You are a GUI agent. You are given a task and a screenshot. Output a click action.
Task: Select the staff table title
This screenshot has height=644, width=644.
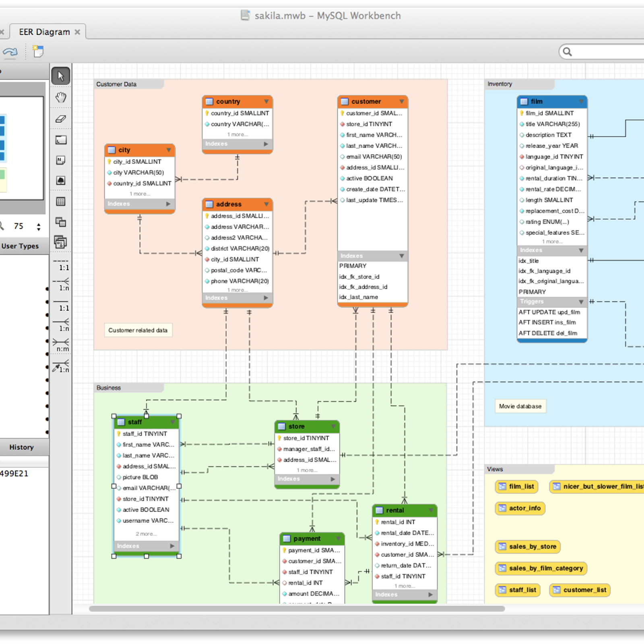pyautogui.click(x=135, y=422)
